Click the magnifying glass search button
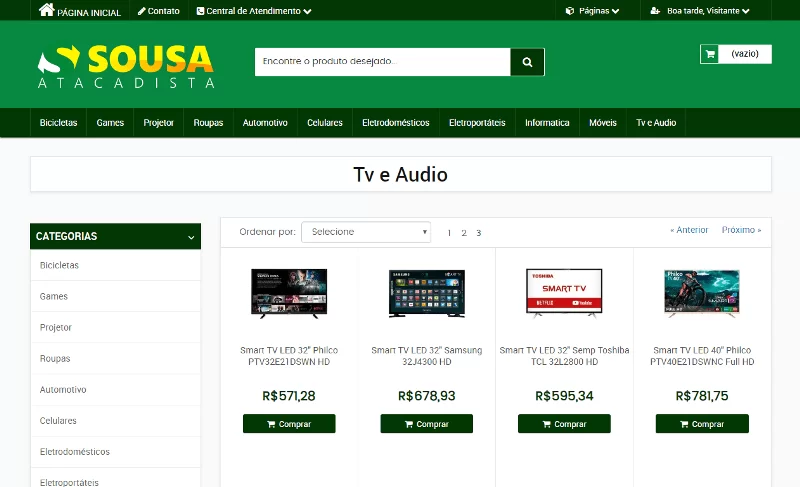The height and width of the screenshot is (487, 800). coord(528,62)
